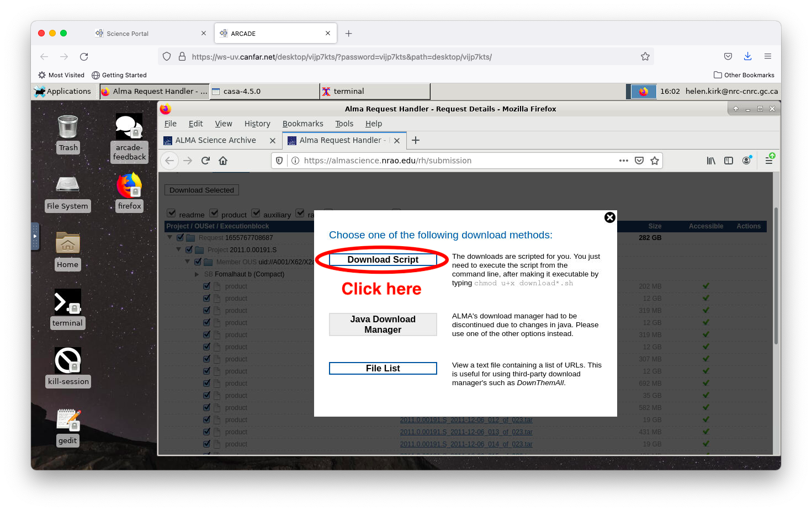Reload the Alma Request Handler page
The width and height of the screenshot is (812, 511).
pos(205,161)
